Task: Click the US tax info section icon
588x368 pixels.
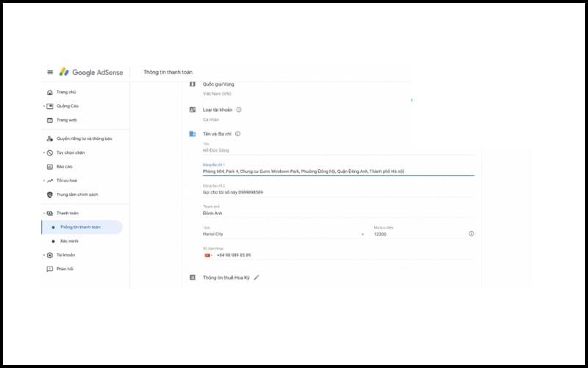Action: pyautogui.click(x=193, y=277)
